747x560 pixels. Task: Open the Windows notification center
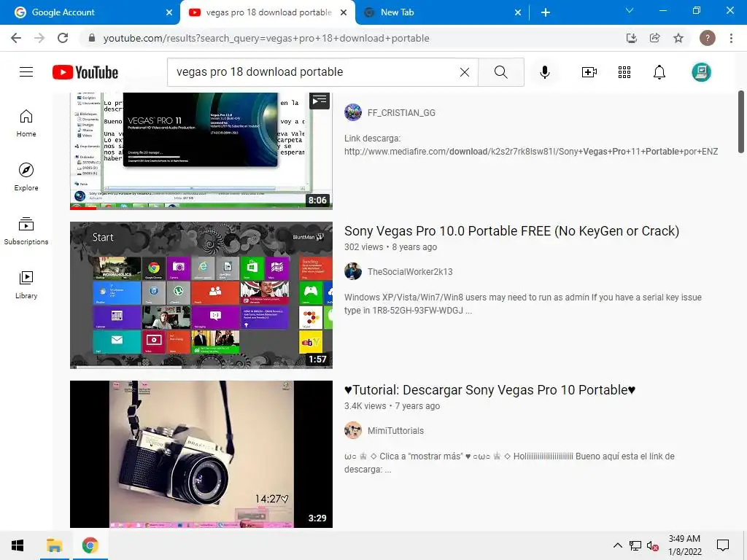click(723, 545)
